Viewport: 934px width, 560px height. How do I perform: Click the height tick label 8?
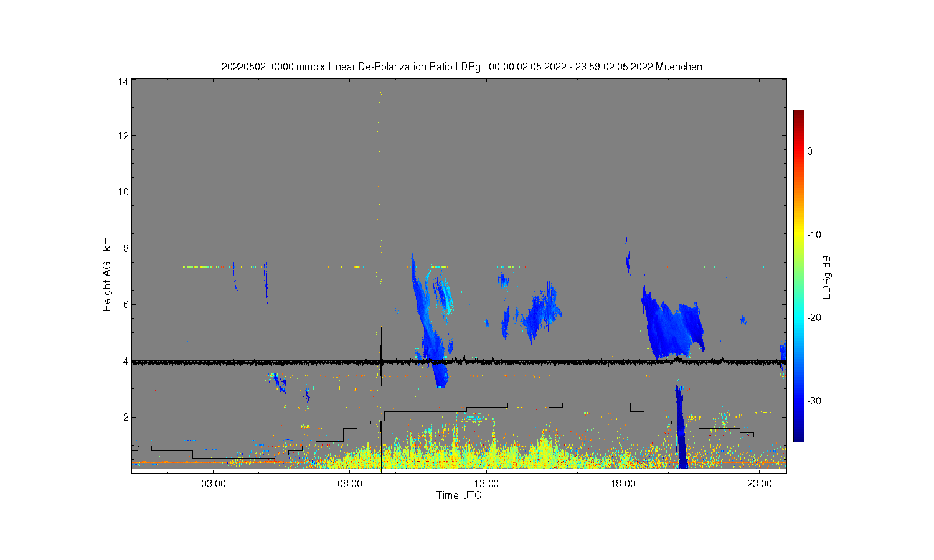point(126,248)
